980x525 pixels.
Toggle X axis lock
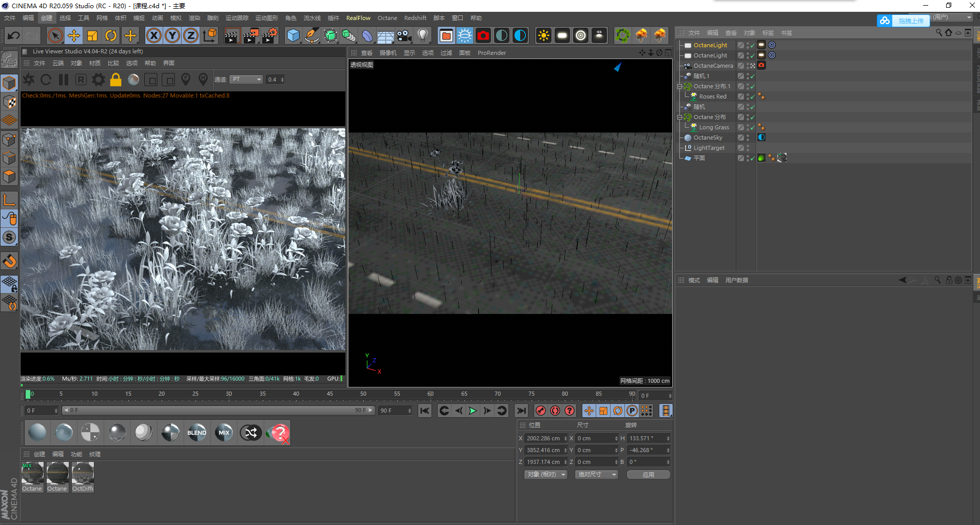[154, 35]
